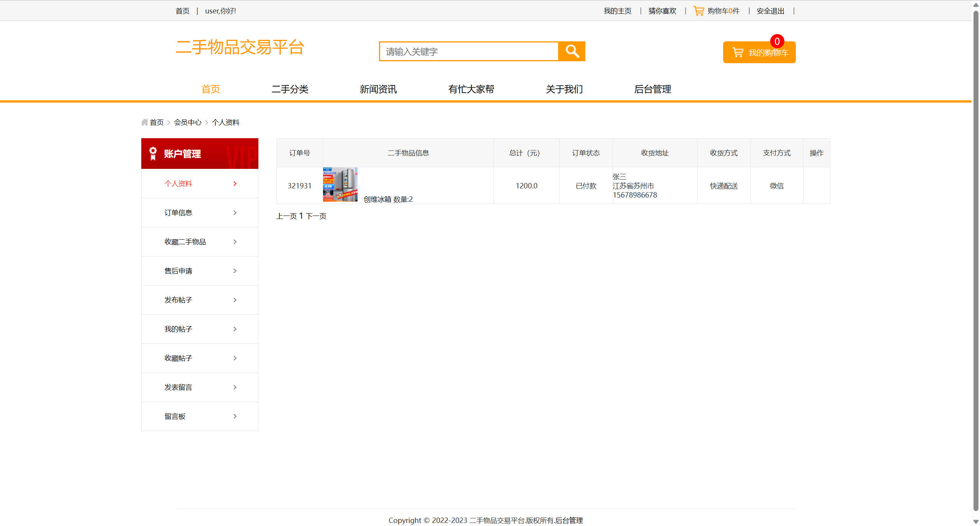Click the 会员中心 breadcrumb link

click(188, 122)
